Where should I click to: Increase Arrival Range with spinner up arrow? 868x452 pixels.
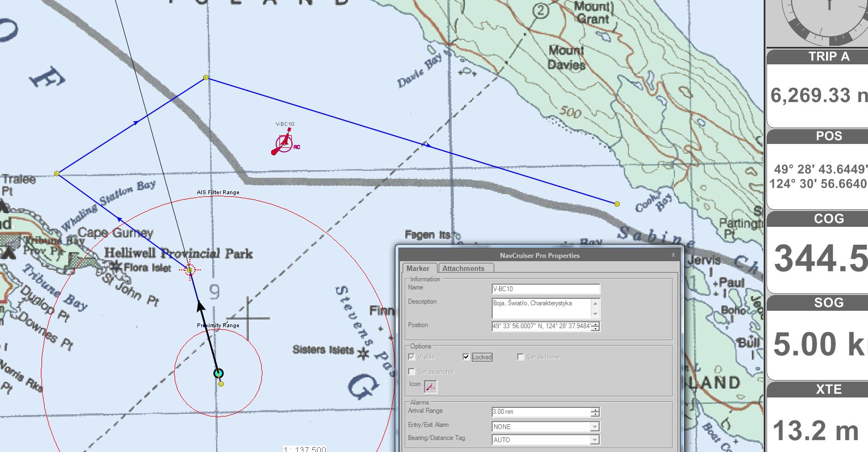tap(595, 410)
